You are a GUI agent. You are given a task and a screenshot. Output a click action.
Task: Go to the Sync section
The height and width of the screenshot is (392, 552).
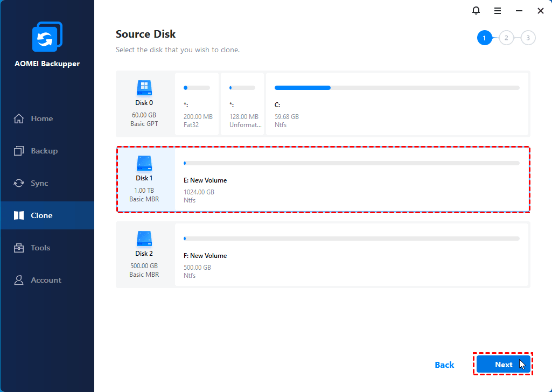click(39, 183)
